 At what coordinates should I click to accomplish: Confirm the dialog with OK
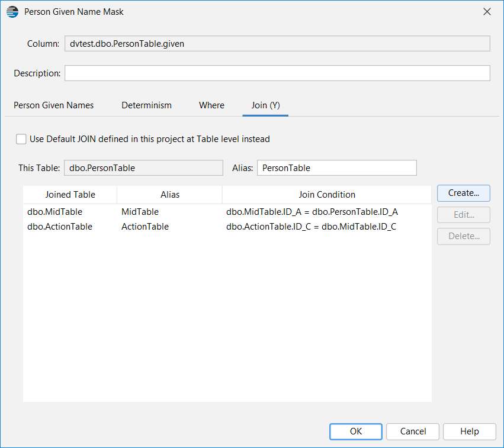point(356,431)
